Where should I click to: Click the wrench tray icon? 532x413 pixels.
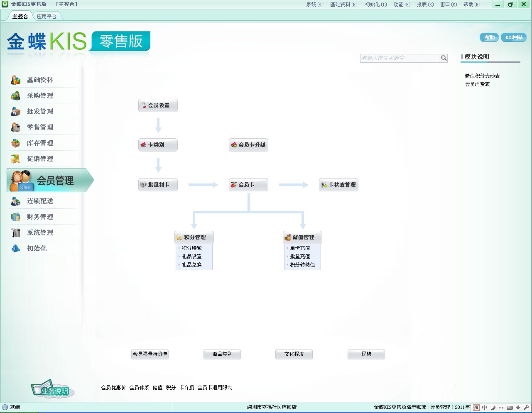coord(526,408)
